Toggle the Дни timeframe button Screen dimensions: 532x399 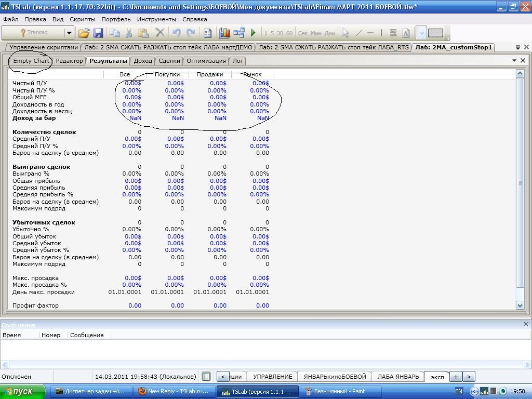tap(329, 33)
